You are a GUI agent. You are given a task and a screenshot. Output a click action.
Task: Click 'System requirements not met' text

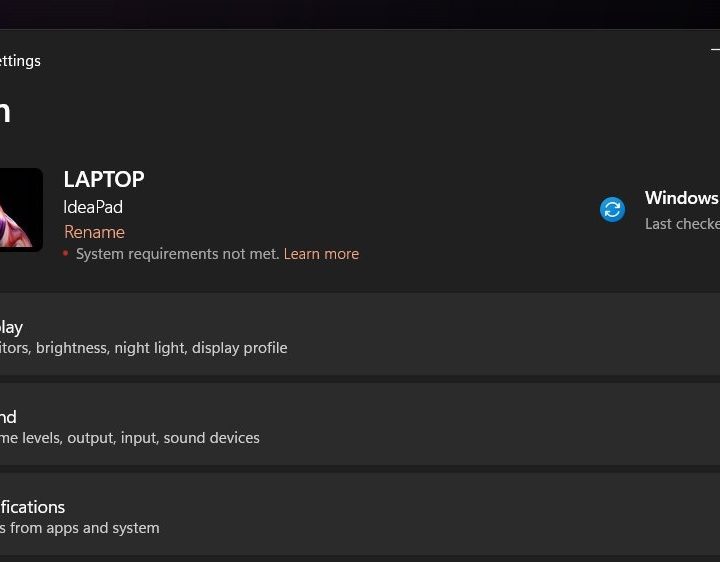(x=177, y=254)
